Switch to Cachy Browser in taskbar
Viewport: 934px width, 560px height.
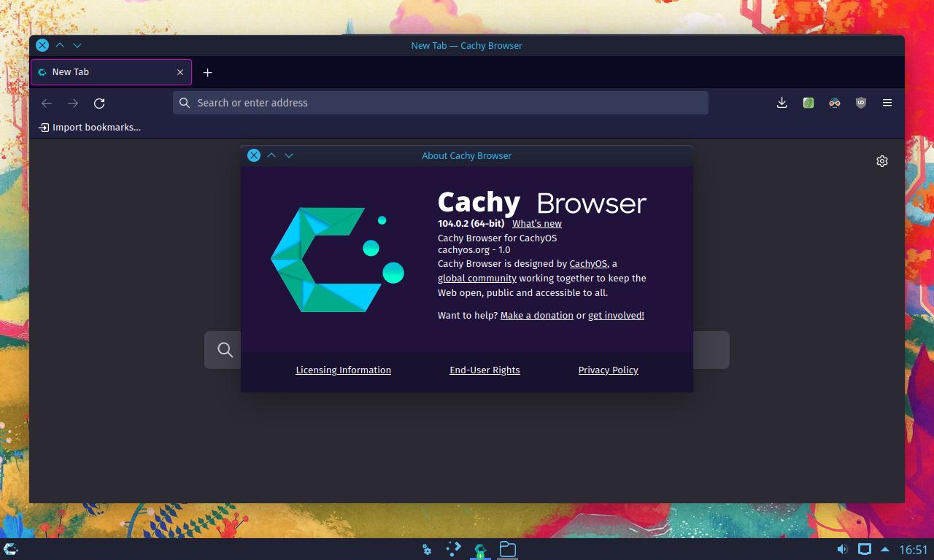[x=480, y=549]
